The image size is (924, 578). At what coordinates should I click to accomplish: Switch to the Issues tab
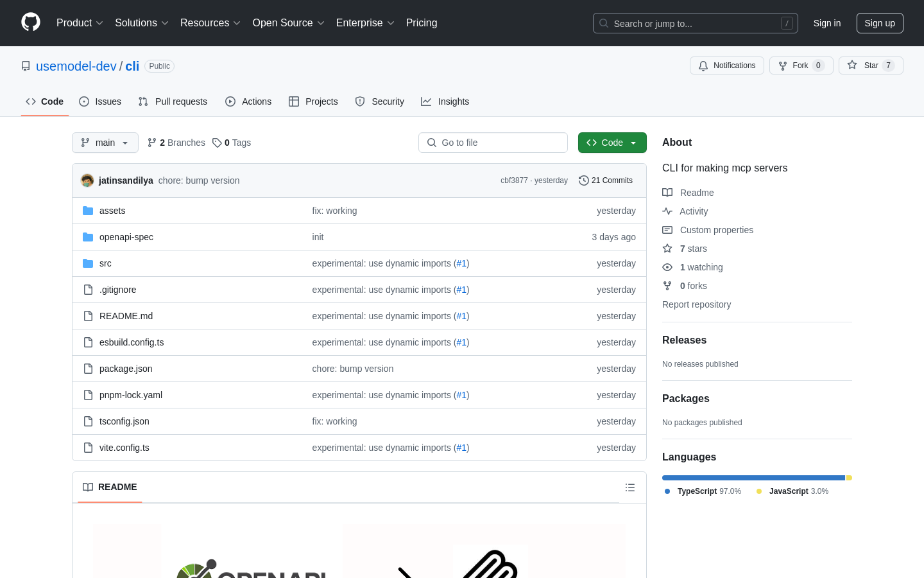[x=100, y=101]
